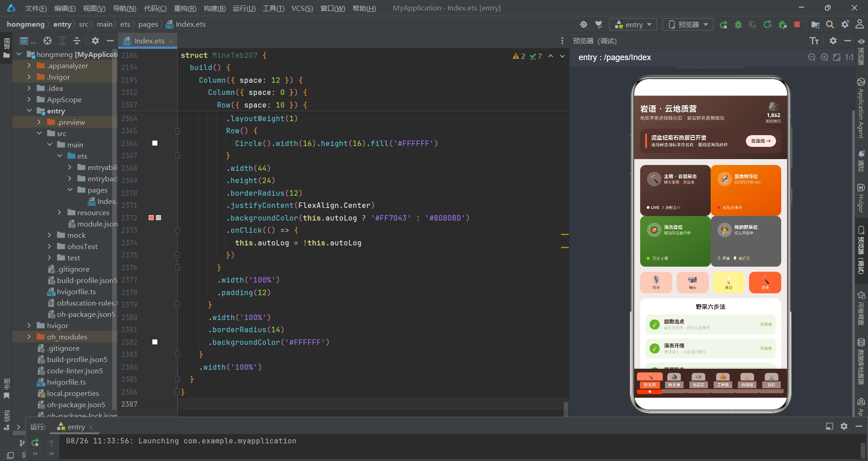This screenshot has height=461, width=868.
Task: Click the green rerun arrow icon in toolbar
Action: pyautogui.click(x=768, y=24)
